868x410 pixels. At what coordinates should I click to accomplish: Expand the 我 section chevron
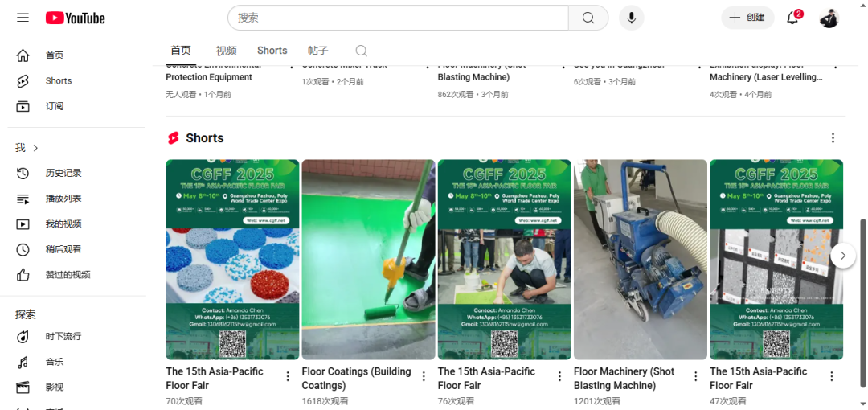pos(36,148)
